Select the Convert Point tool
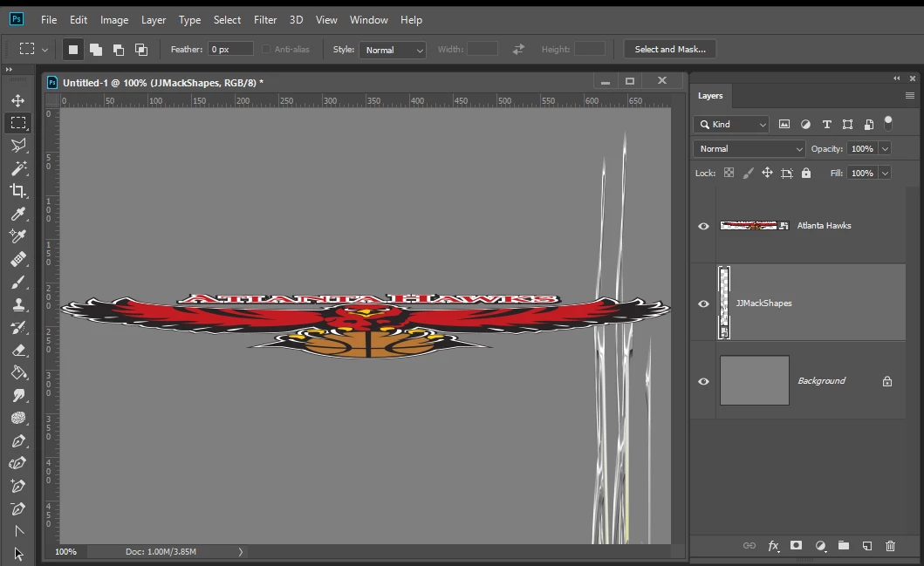 click(x=18, y=530)
